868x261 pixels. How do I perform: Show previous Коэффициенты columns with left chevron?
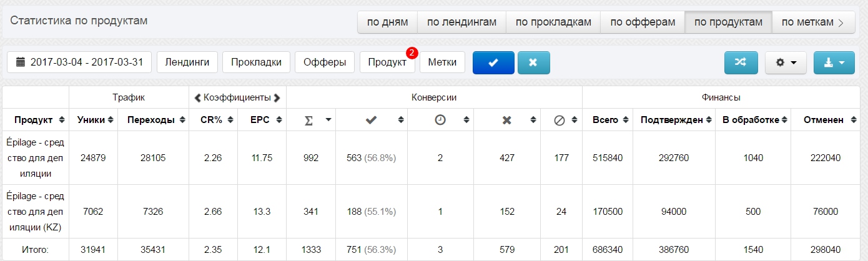point(197,97)
